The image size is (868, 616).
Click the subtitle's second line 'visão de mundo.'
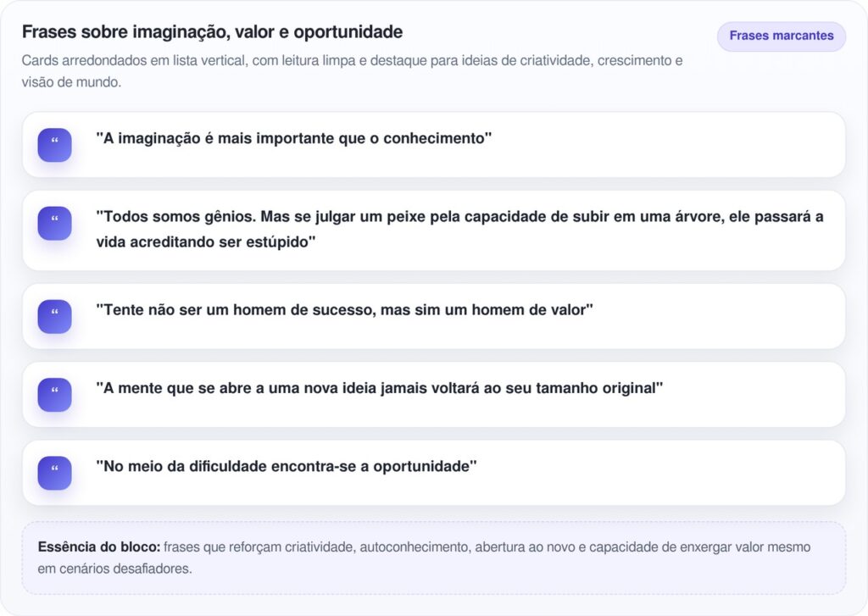[72, 82]
